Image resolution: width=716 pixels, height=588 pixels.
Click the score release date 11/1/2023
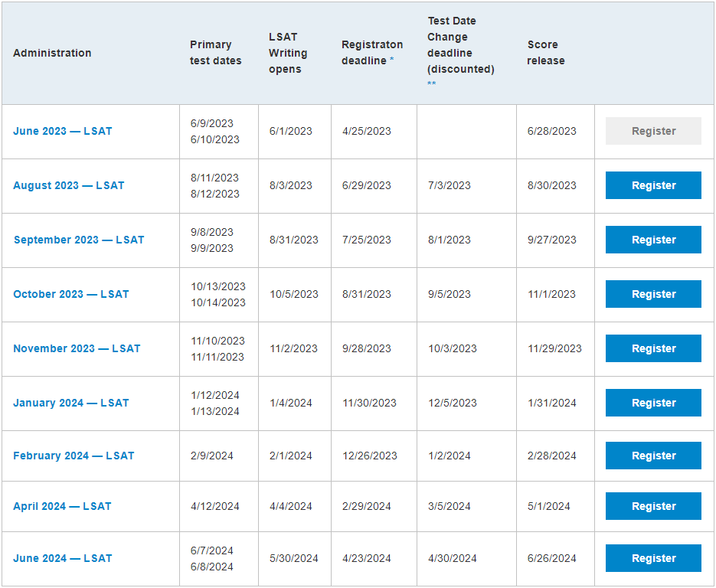pyautogui.click(x=551, y=294)
